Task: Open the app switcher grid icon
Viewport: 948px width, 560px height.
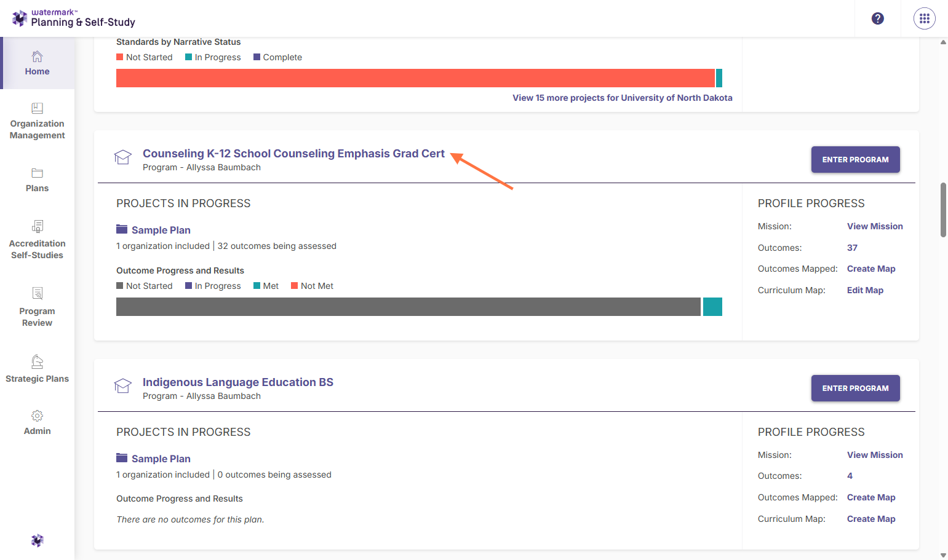Action: (x=925, y=18)
